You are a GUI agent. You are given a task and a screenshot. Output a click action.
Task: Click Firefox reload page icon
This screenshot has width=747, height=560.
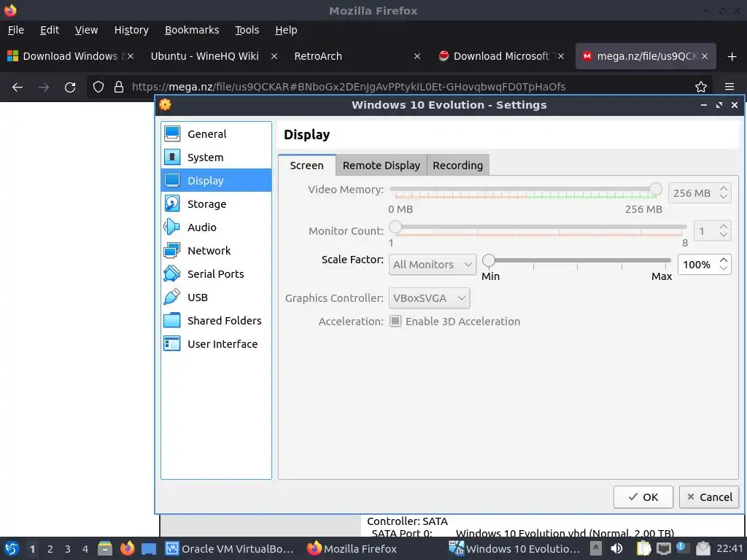70,87
